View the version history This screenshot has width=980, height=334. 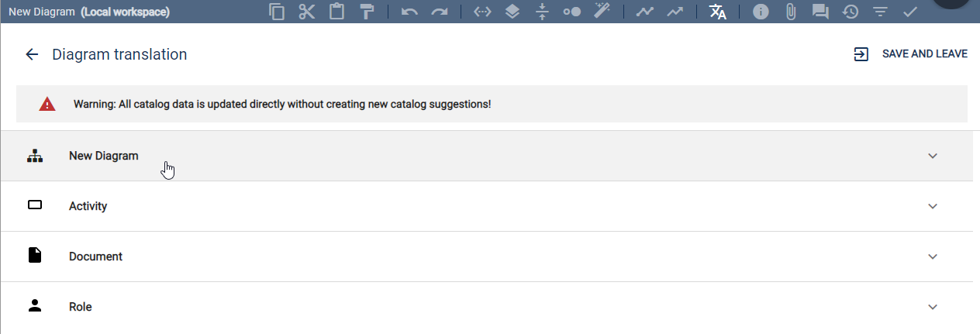click(851, 12)
